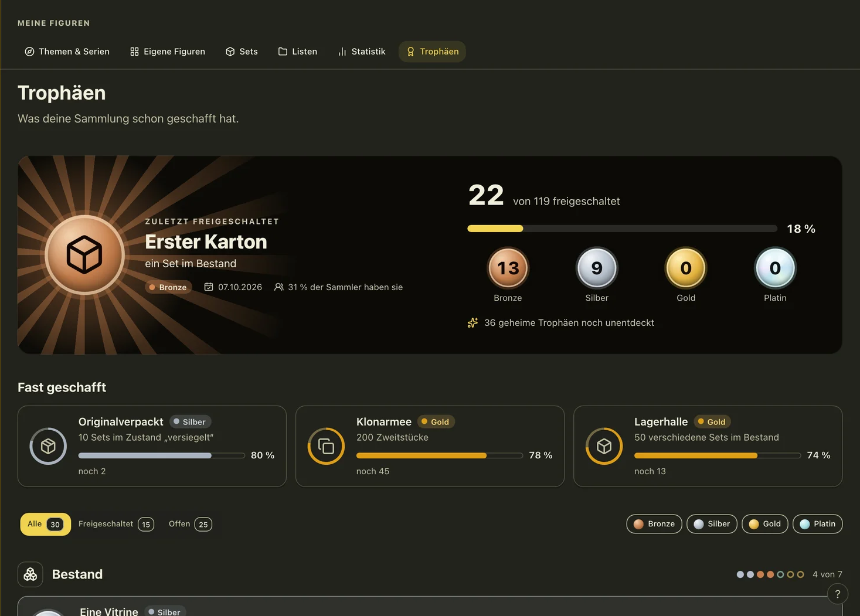Open the Listen tab
Screen dimensions: 860x616
tap(298, 52)
